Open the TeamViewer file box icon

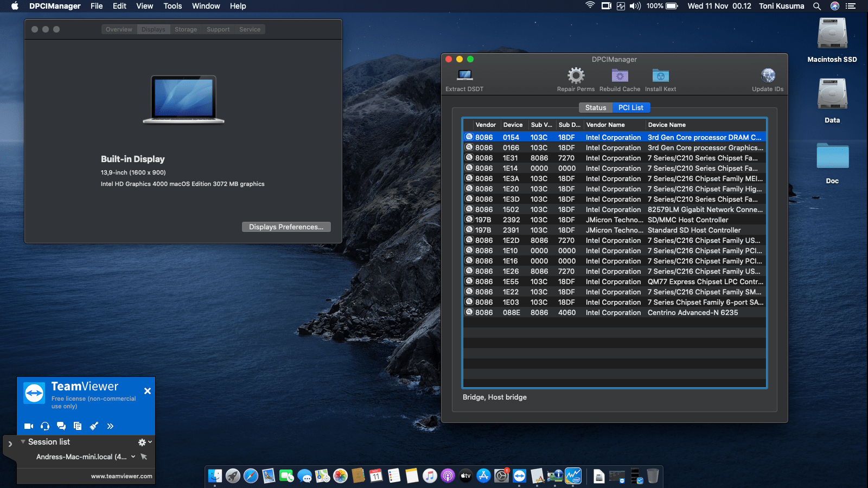click(x=78, y=426)
